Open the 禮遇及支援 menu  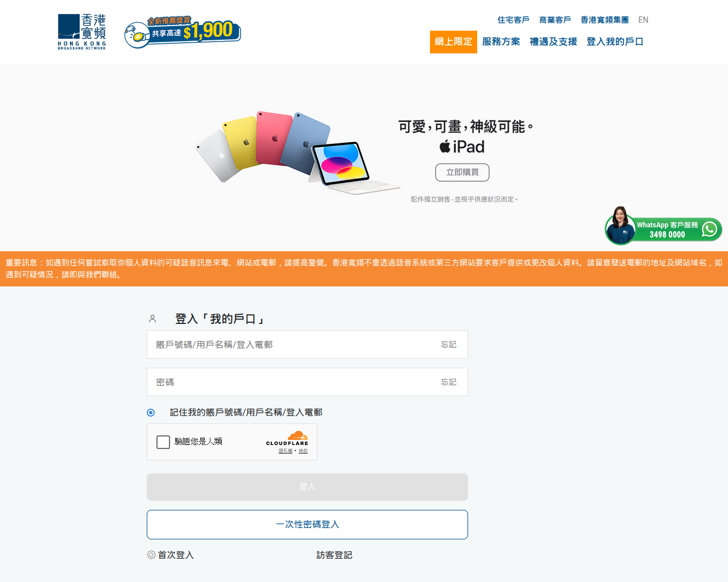(553, 42)
